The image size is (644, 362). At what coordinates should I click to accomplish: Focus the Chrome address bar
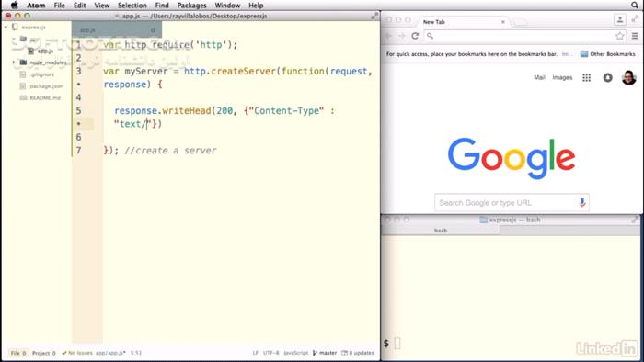pyautogui.click(x=524, y=36)
